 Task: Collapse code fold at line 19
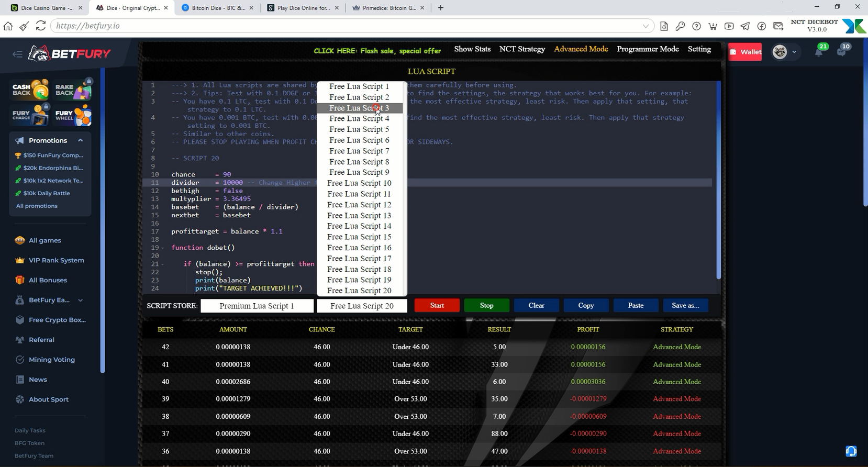pos(162,248)
